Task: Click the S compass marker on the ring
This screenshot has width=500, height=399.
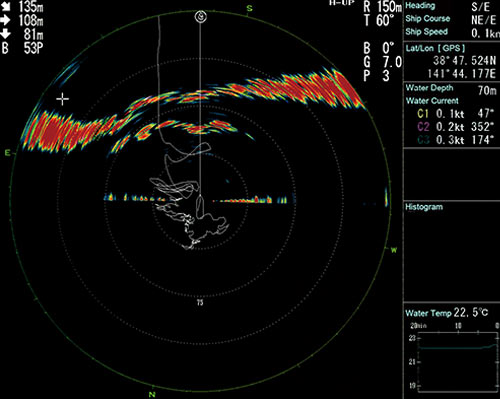Action: (x=249, y=8)
